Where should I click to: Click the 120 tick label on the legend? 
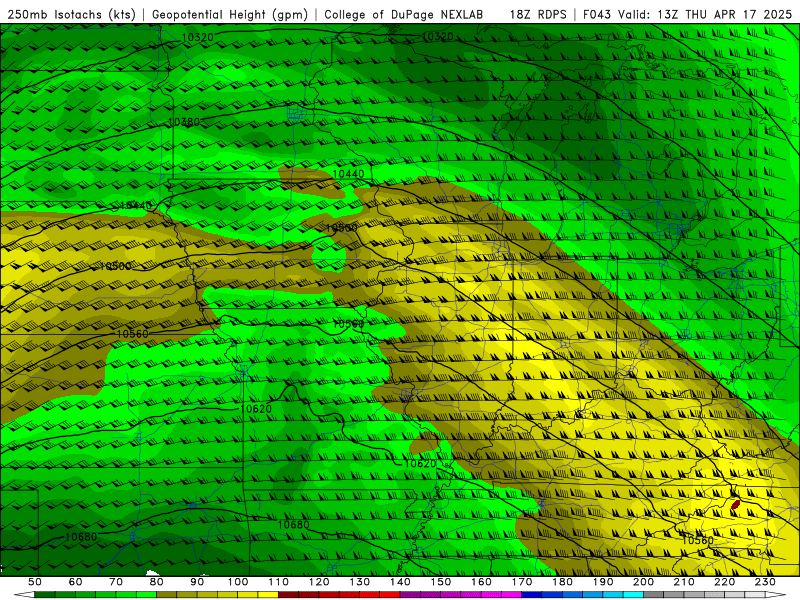(x=319, y=582)
